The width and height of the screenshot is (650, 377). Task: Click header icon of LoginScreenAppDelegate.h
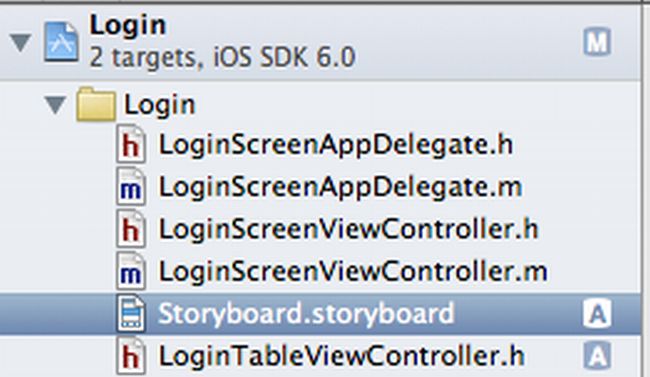131,144
